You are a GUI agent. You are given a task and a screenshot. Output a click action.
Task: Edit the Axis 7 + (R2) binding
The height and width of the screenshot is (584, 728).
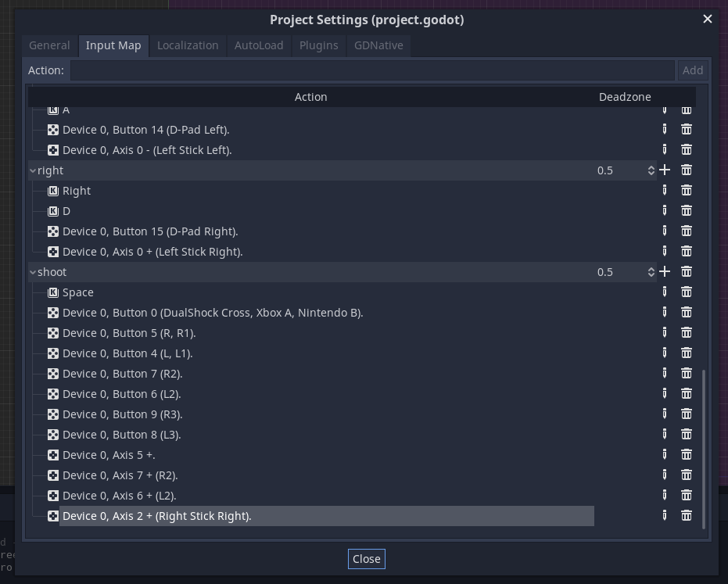[665, 475]
